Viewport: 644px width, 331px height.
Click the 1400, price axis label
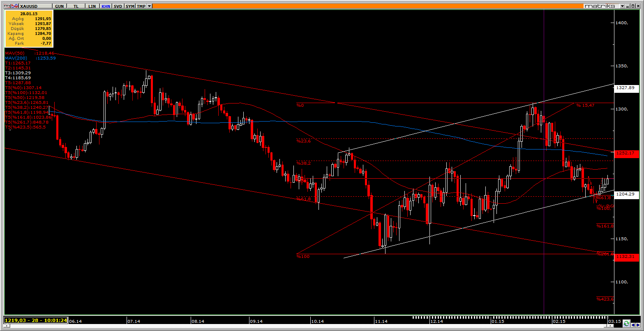click(x=623, y=23)
